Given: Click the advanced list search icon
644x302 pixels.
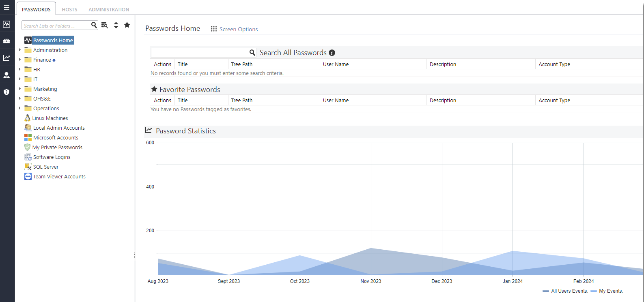Looking at the screenshot, I should pos(105,25).
